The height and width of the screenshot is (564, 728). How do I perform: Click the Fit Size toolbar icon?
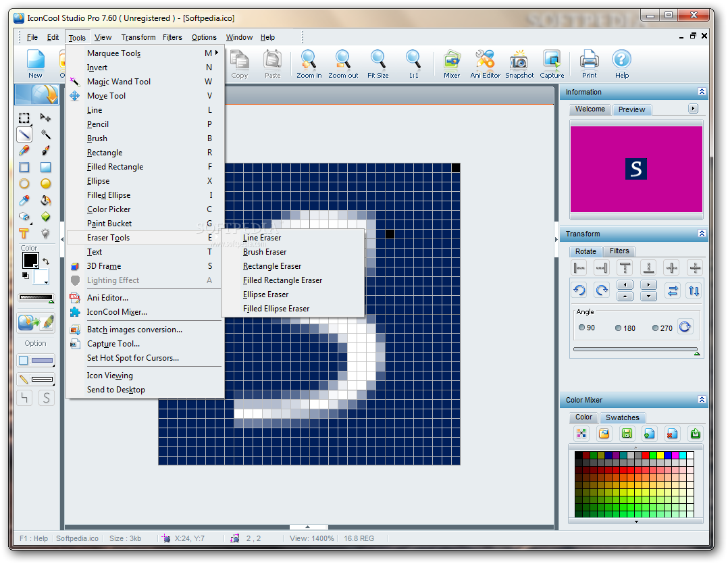(378, 64)
